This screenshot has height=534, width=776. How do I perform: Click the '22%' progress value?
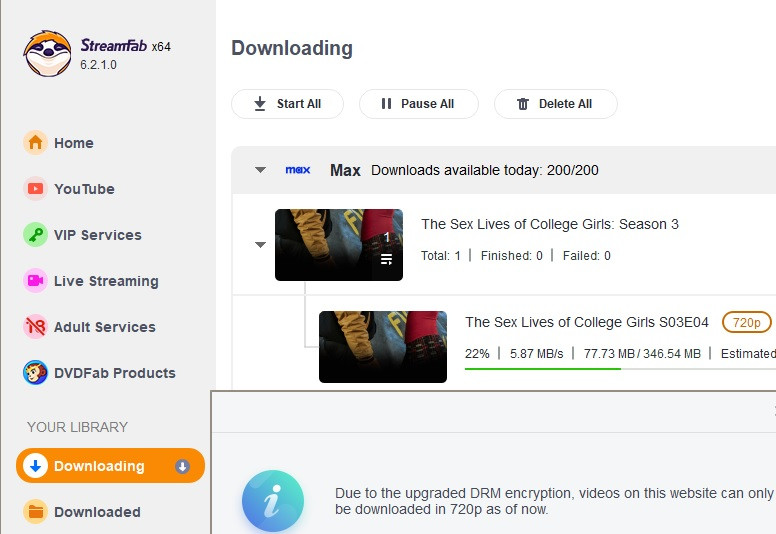[x=477, y=354]
